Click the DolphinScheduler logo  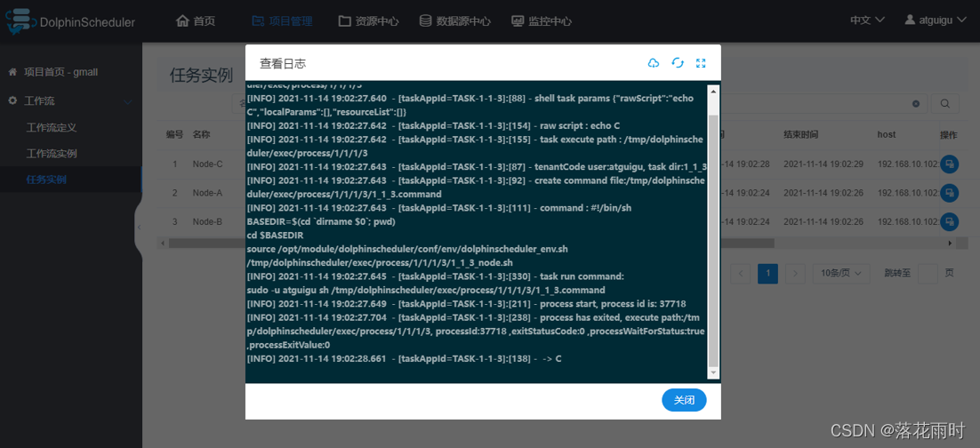[x=70, y=21]
